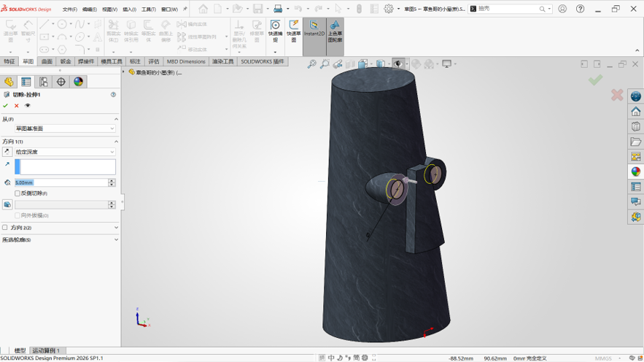Click the depth value spinner arrows
The image size is (644, 362).
[112, 182]
